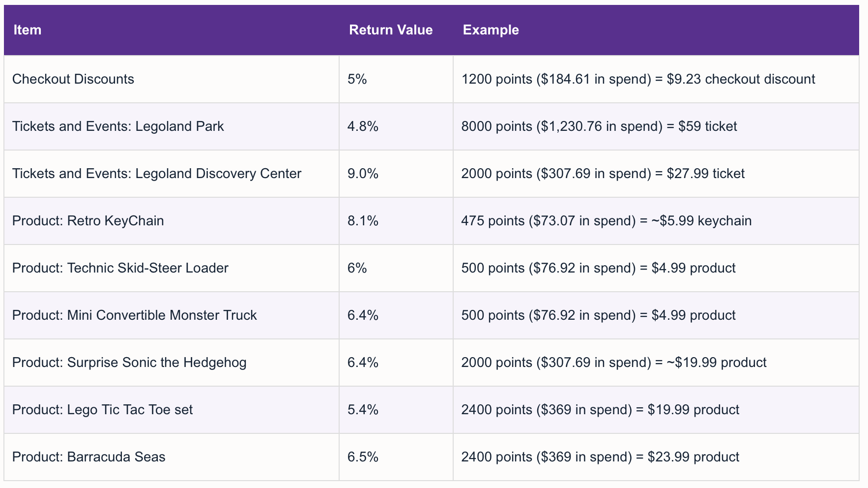
Task: Click the $9.23 checkout discount example
Action: pos(638,79)
